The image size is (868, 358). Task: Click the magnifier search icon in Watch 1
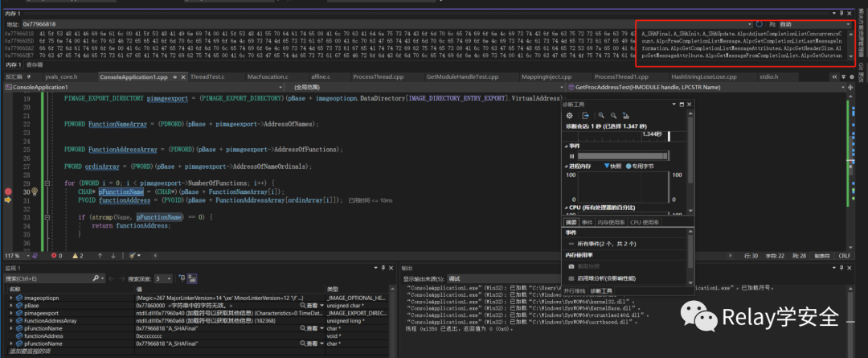click(x=96, y=278)
